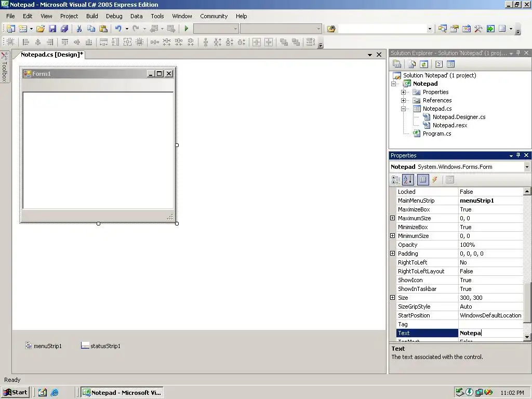Click the Align Lefts layout icon

pos(26,42)
